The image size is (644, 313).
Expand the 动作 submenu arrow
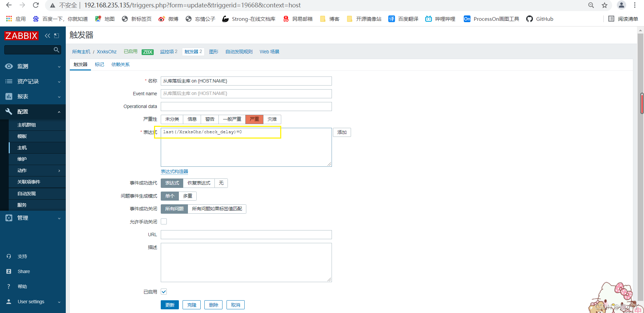point(59,171)
